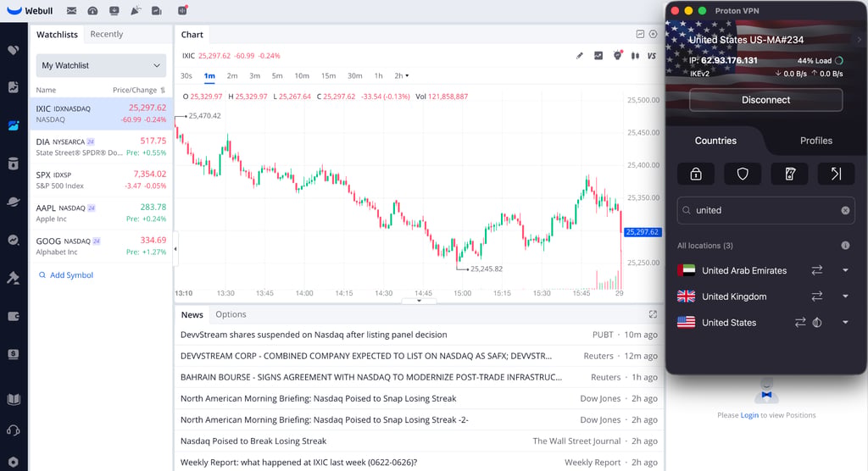Screen dimensions: 868x471
Task: Click the Tor onion icon for United States
Action: [817, 322]
